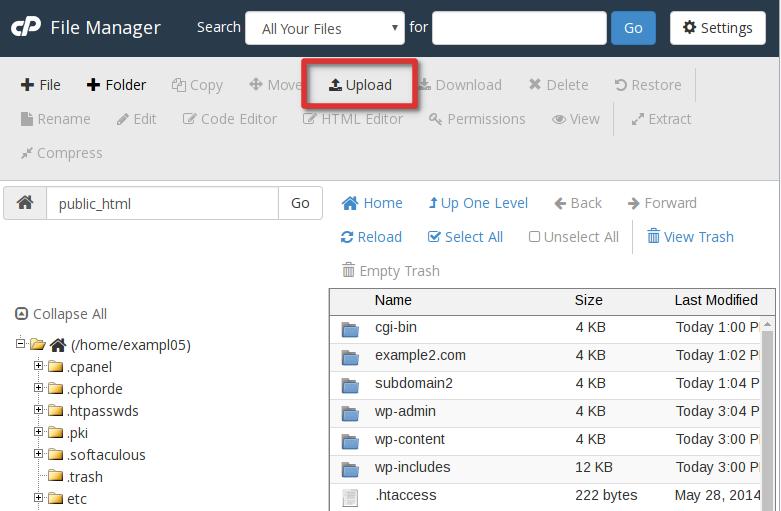Screen dimensions: 781x511
Task: Open the Settings button
Action: 717,28
